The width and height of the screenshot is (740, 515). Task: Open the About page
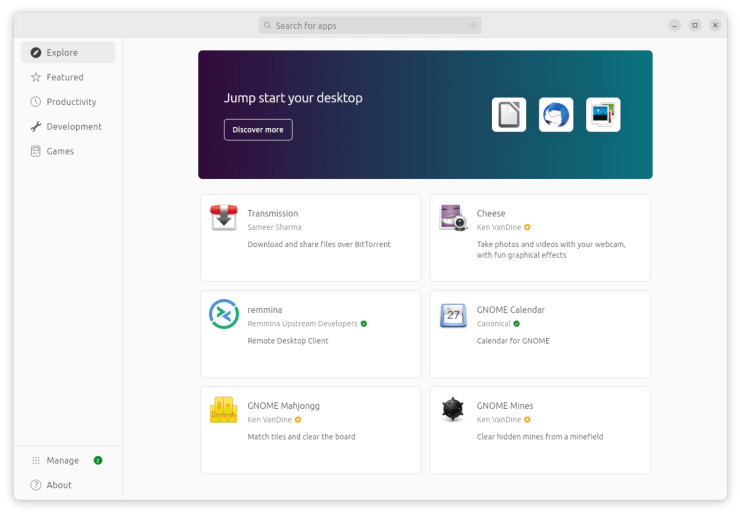point(59,485)
